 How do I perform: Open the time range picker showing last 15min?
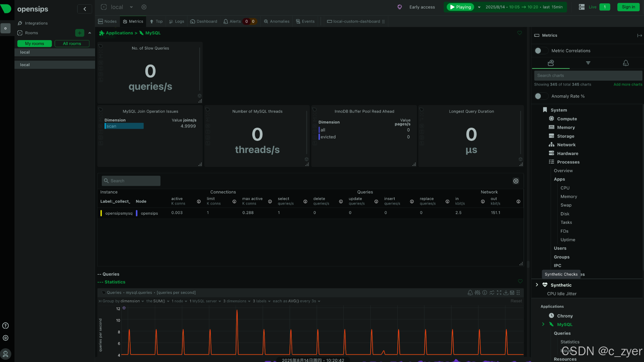click(x=524, y=7)
